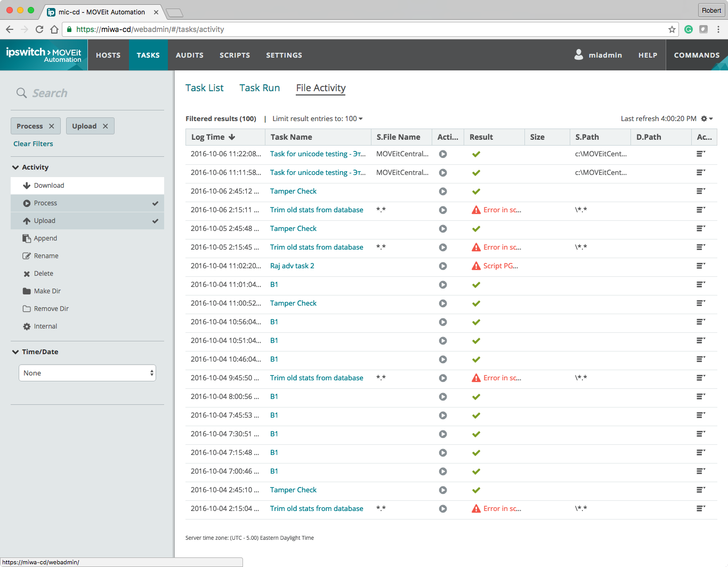728x567 pixels.
Task: Open actions menu for Raj adv task 2 row
Action: click(701, 266)
